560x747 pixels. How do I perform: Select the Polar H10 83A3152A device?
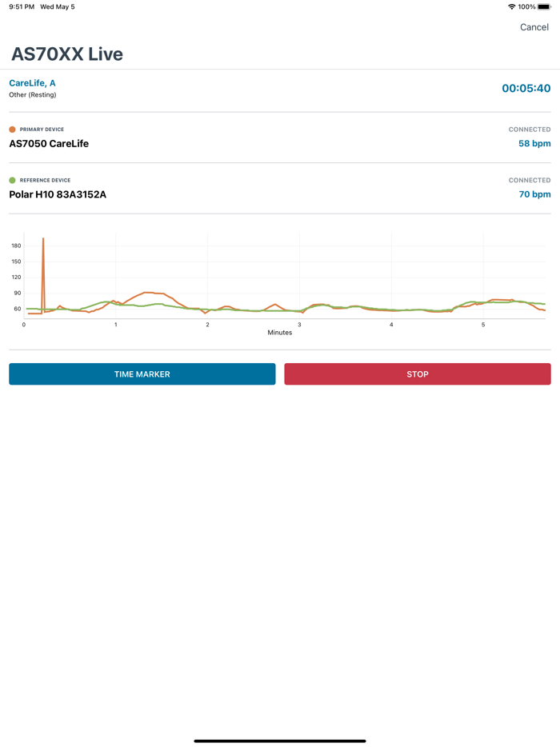pyautogui.click(x=58, y=194)
